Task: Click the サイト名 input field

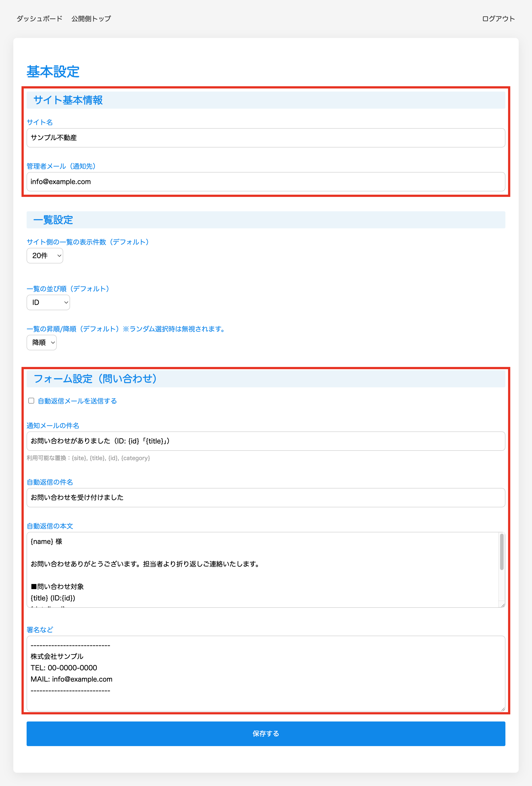Action: pyautogui.click(x=266, y=138)
